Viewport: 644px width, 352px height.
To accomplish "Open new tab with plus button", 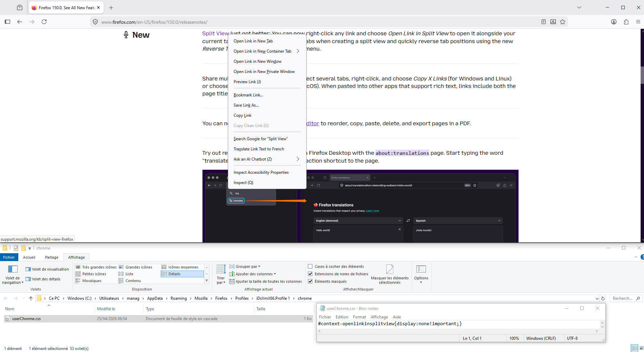I will click(111, 7).
